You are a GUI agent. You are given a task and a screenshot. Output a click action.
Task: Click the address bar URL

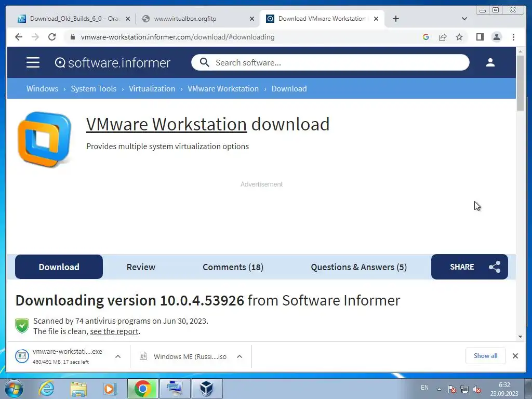coord(178,37)
